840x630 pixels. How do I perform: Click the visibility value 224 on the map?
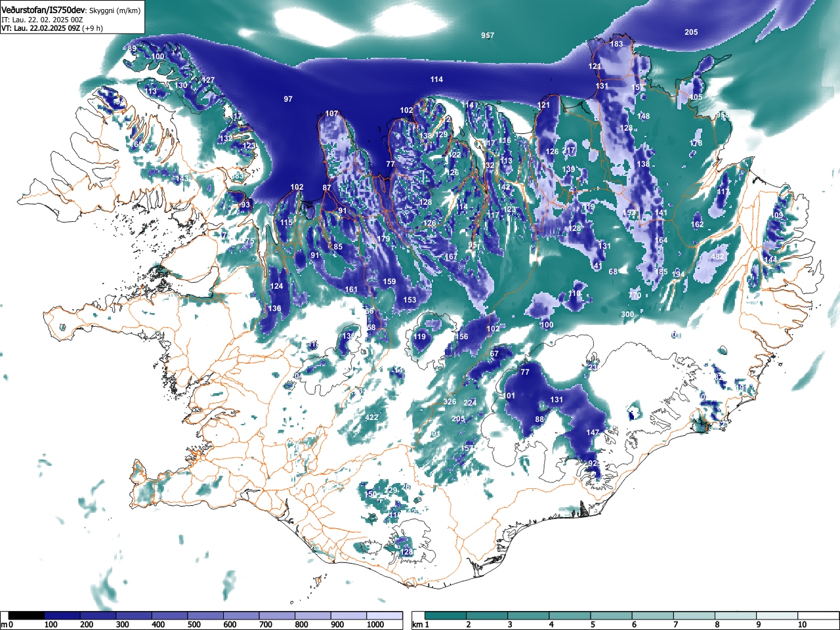[470, 403]
